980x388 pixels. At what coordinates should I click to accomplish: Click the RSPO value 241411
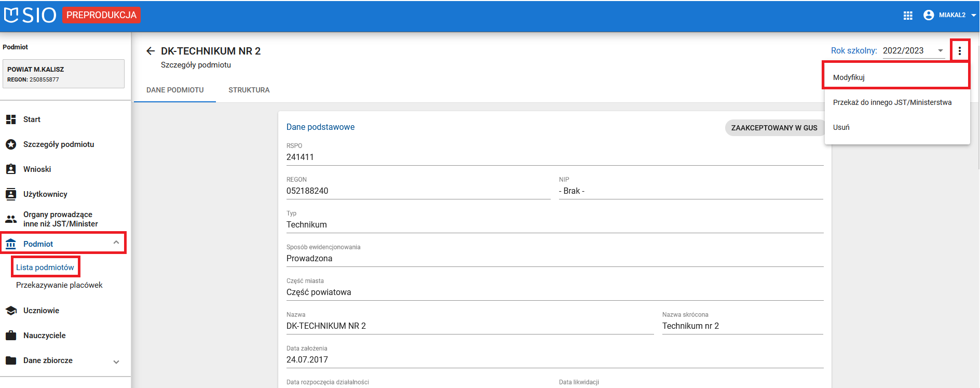tap(300, 157)
